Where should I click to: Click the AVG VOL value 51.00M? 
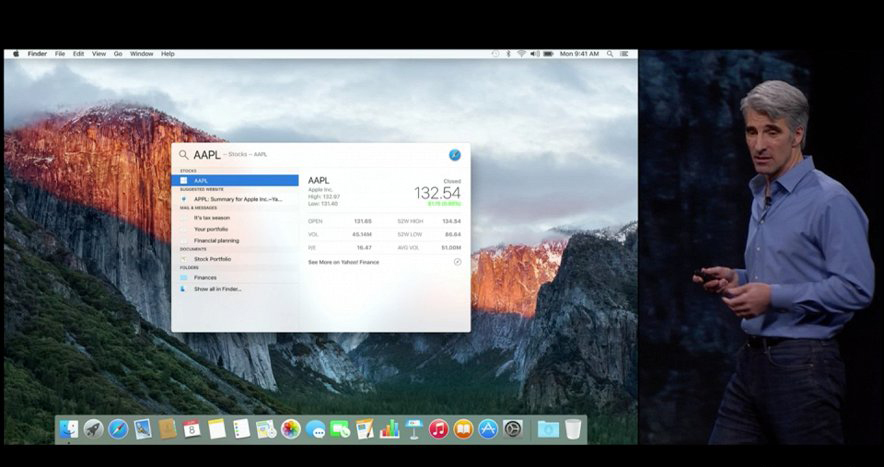[451, 248]
